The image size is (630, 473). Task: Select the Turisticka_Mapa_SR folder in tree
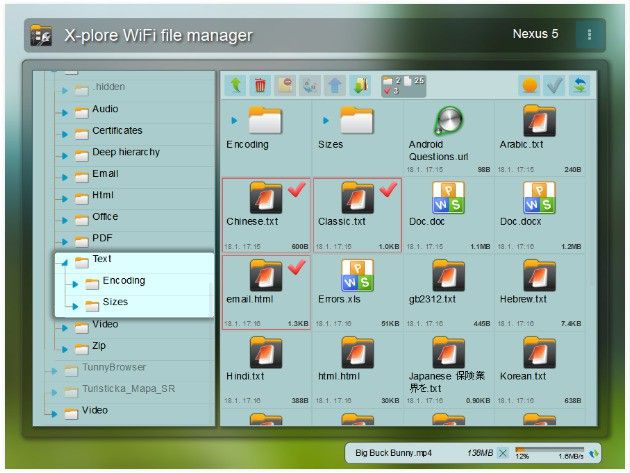tap(128, 389)
